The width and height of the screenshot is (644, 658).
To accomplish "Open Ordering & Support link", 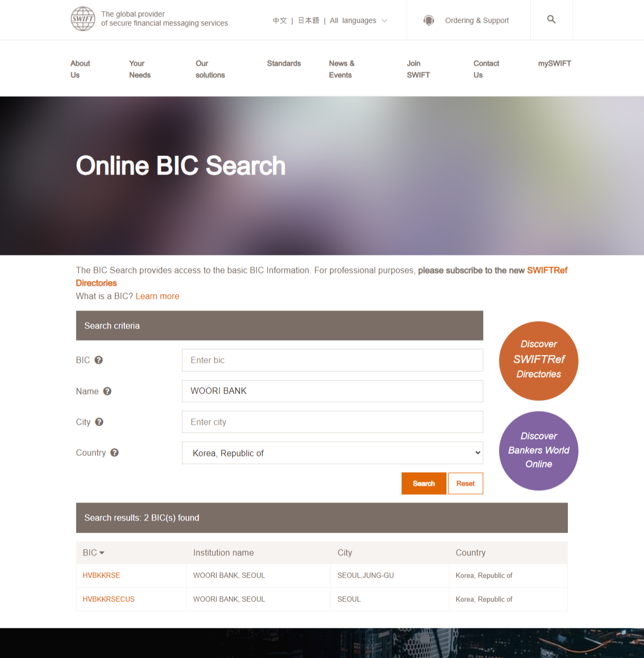I will click(477, 21).
